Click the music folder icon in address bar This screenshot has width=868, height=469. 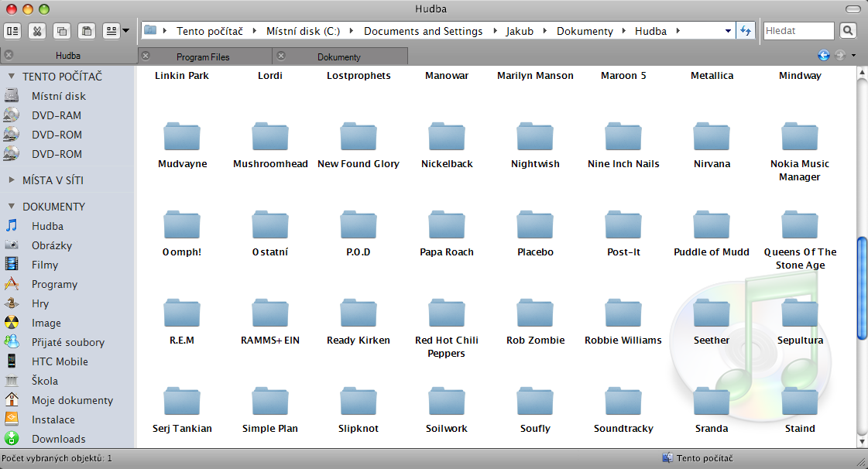click(150, 30)
